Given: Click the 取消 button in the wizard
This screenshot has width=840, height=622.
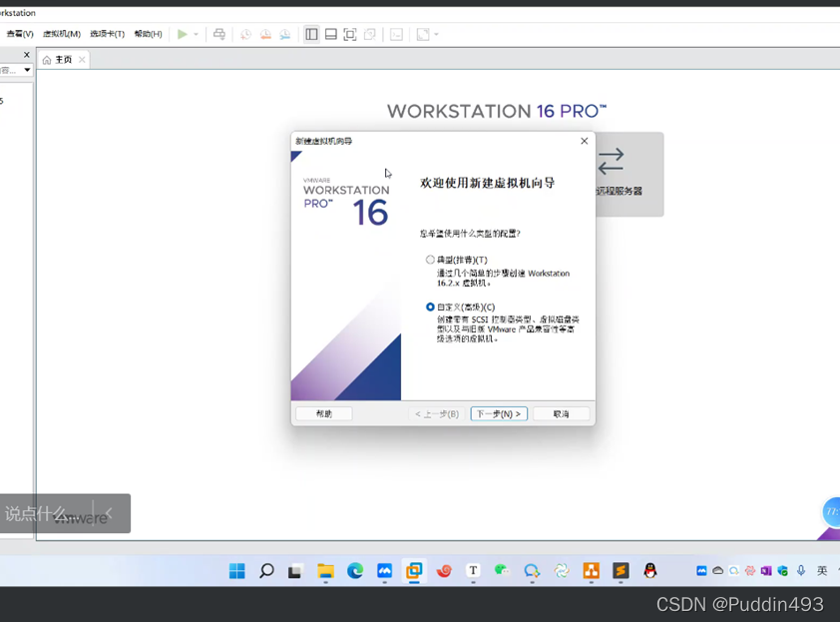Looking at the screenshot, I should coord(561,414).
